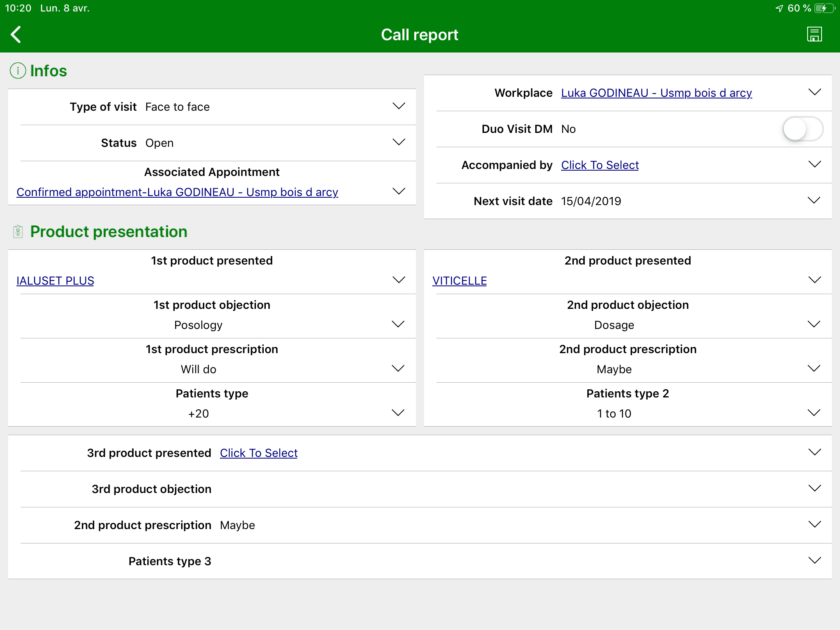This screenshot has height=630, width=840.
Task: Go back using the back arrow
Action: tap(16, 35)
